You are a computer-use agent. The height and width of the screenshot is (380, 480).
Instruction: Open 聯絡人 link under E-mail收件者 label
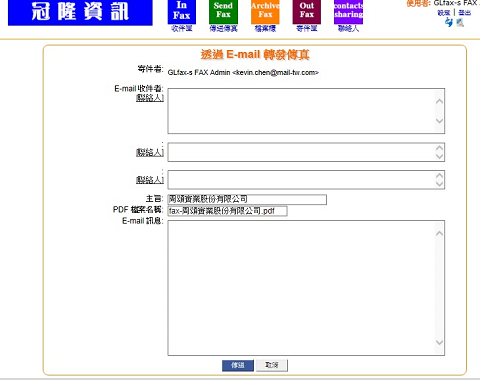pos(150,98)
